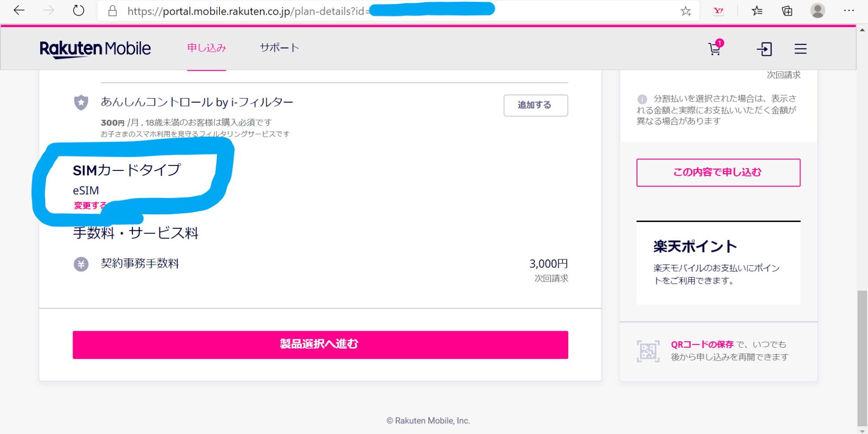Open the favorites list icon
Image resolution: width=868 pixels, height=434 pixels.
point(757,11)
